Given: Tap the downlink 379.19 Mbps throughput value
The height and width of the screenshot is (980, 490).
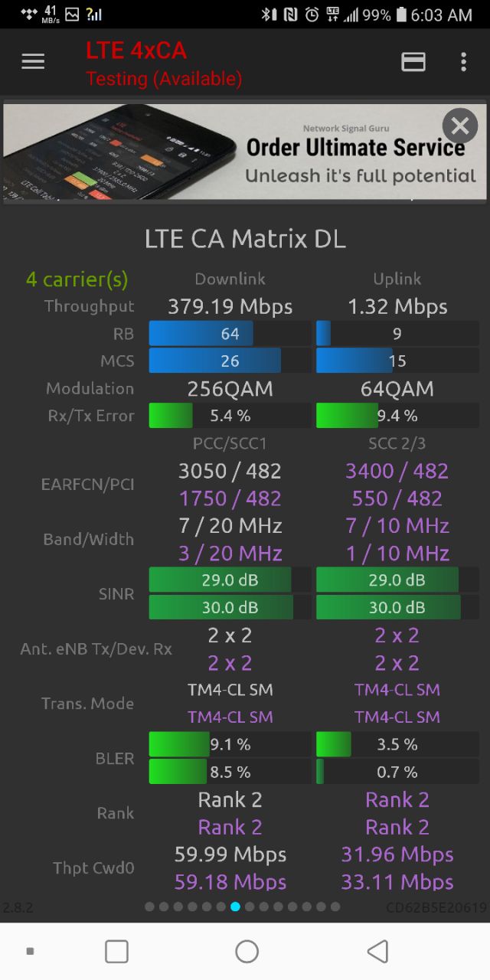Looking at the screenshot, I should 230,307.
